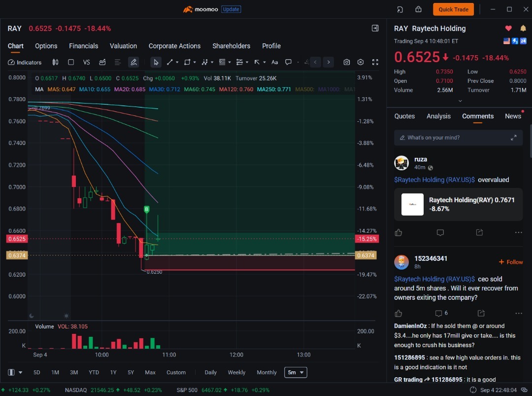Open the 6 replies on ceo sold post
Screen dimensions: 532x396
tap(441, 313)
